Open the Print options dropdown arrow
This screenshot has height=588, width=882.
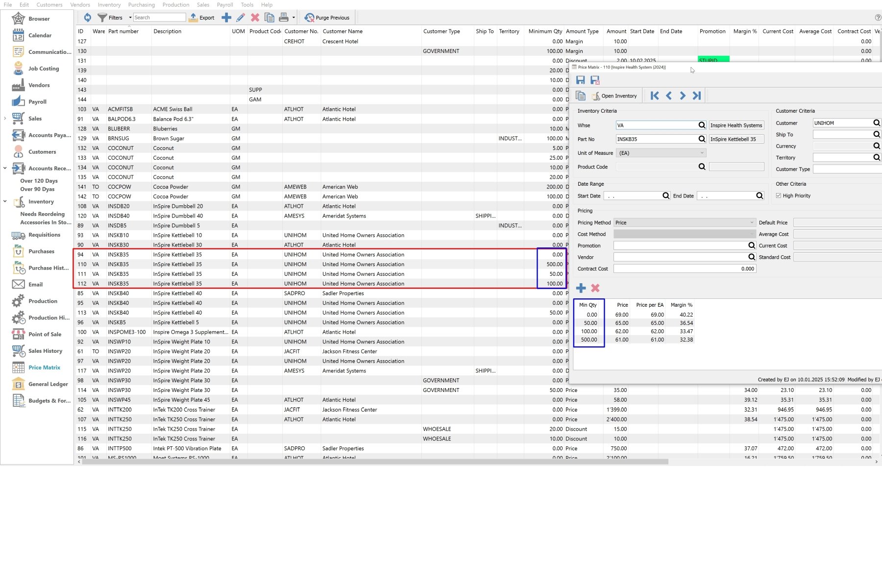[294, 18]
